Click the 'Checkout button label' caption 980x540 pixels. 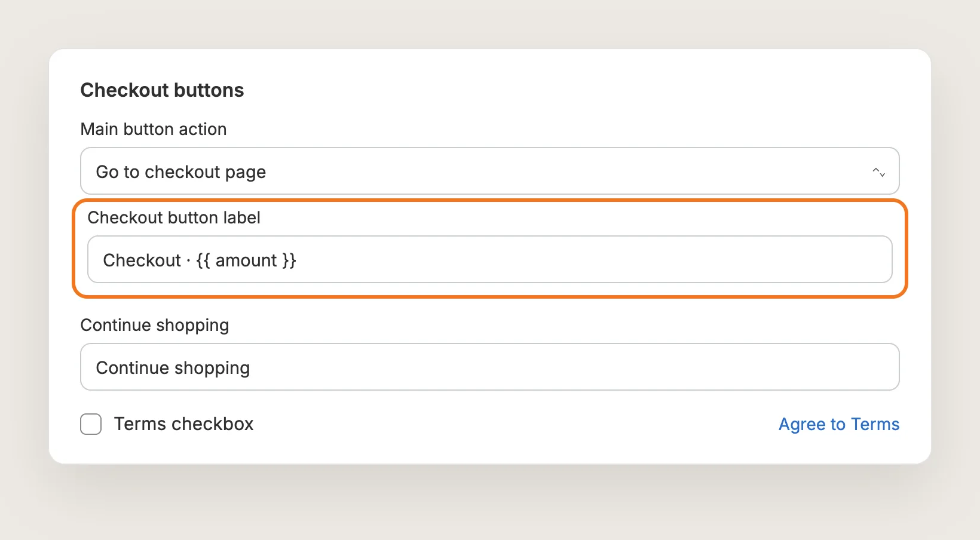(x=174, y=217)
